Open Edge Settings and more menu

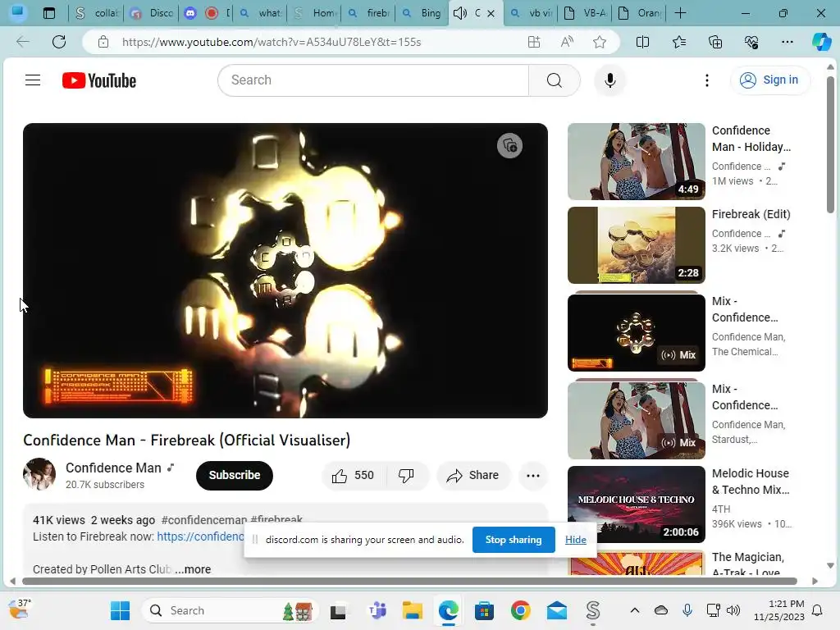click(787, 42)
